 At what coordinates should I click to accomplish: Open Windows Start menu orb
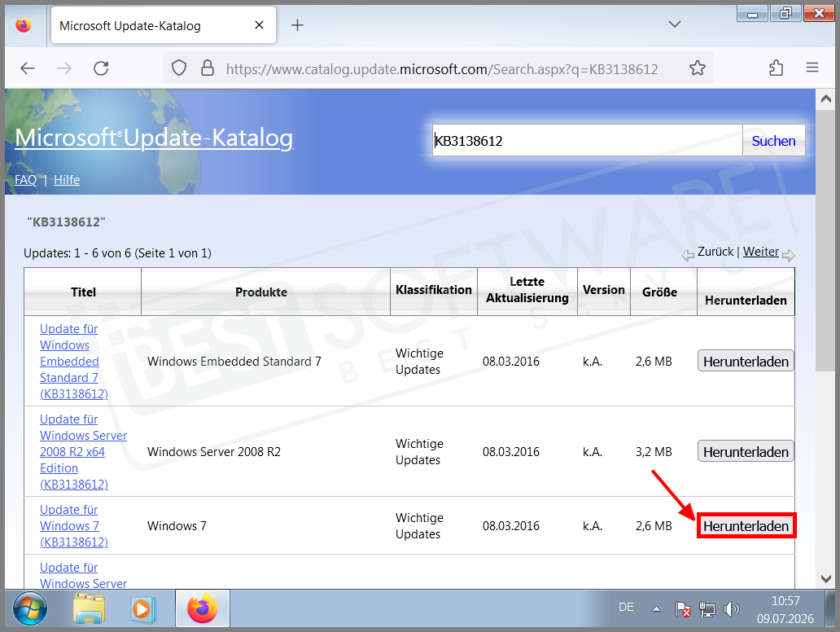click(30, 609)
